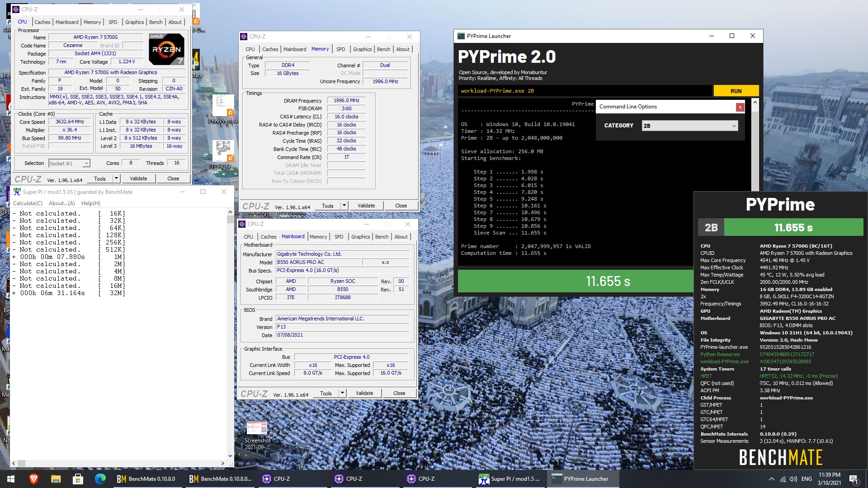868x488 pixels.
Task: Click 32M result row 06m 31.164s
Action: tap(68, 293)
